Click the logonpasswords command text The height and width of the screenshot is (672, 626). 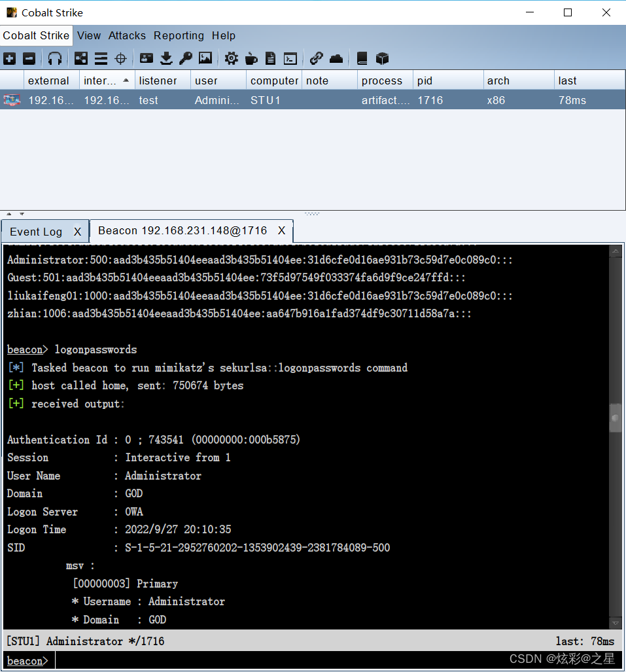coord(96,349)
